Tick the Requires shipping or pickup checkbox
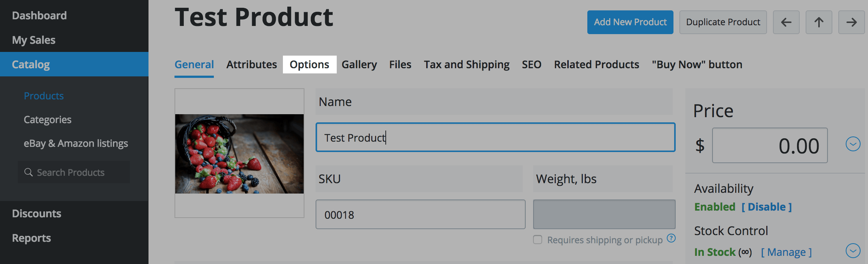868x264 pixels. point(538,240)
